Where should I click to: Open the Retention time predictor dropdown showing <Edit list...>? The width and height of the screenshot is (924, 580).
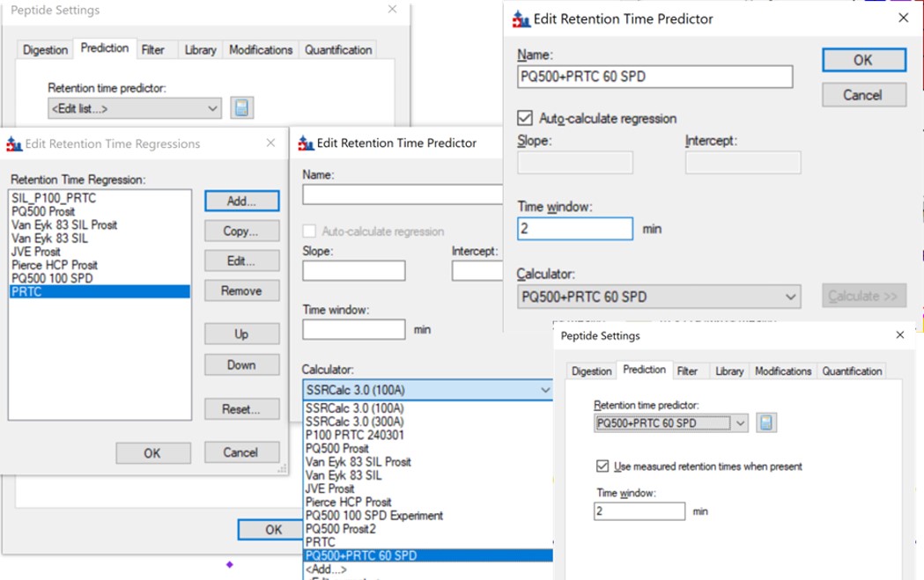click(135, 108)
